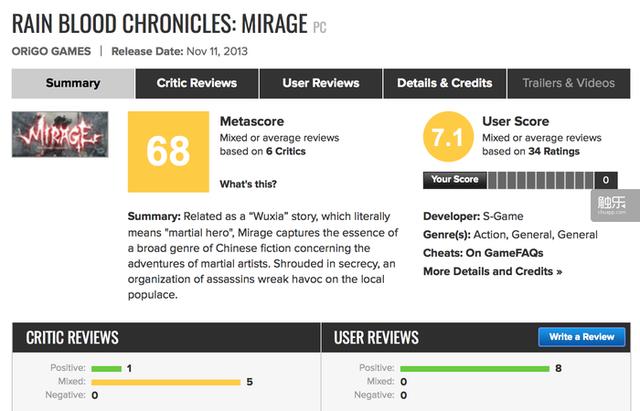Open More Details and Credits link

coord(493,271)
